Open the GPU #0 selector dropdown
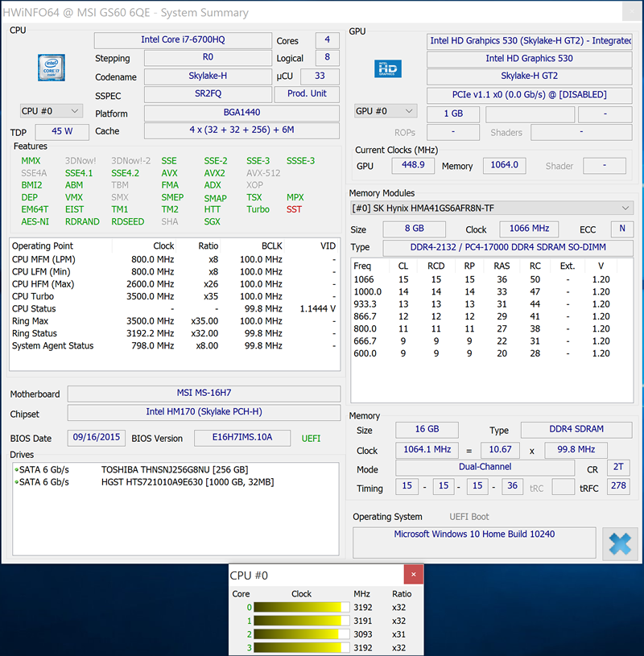The image size is (644, 656). pos(385,111)
